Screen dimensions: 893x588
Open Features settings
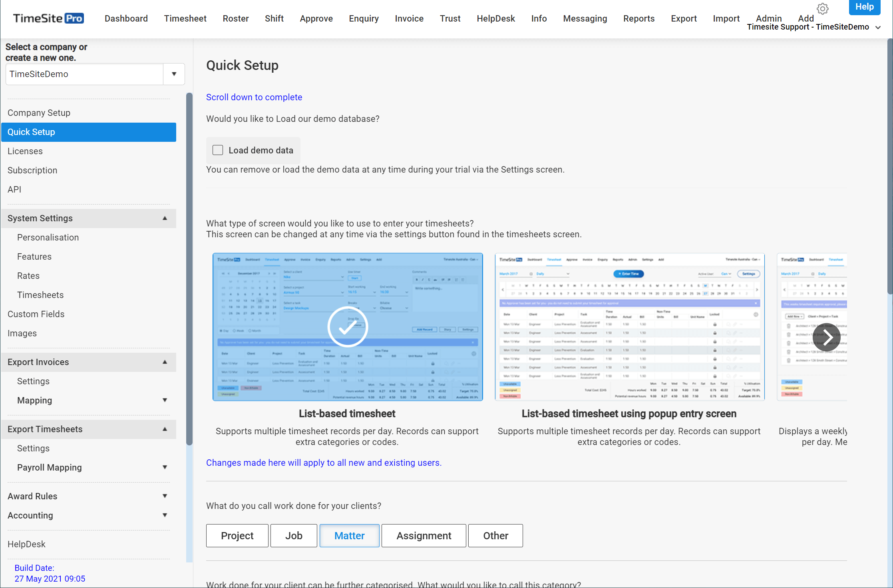pyautogui.click(x=34, y=256)
